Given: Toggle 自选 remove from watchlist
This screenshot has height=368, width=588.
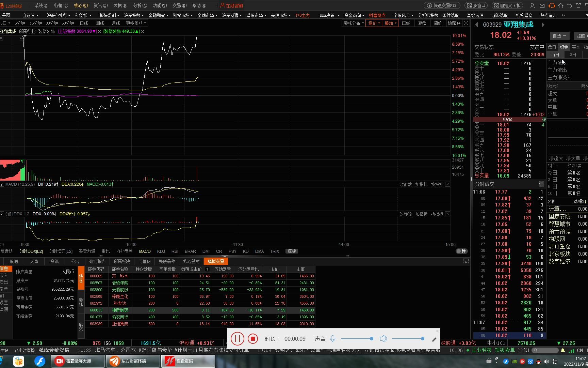Looking at the screenshot, I should click(559, 36).
